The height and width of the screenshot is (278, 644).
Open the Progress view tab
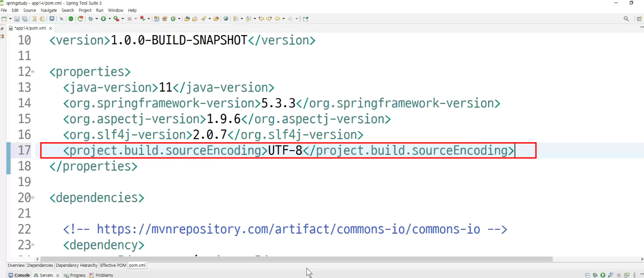(74, 275)
